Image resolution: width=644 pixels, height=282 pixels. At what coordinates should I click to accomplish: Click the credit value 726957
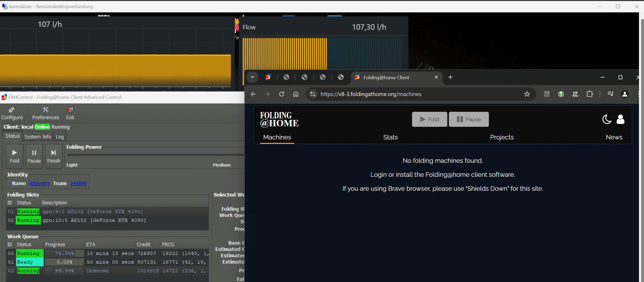(x=146, y=253)
